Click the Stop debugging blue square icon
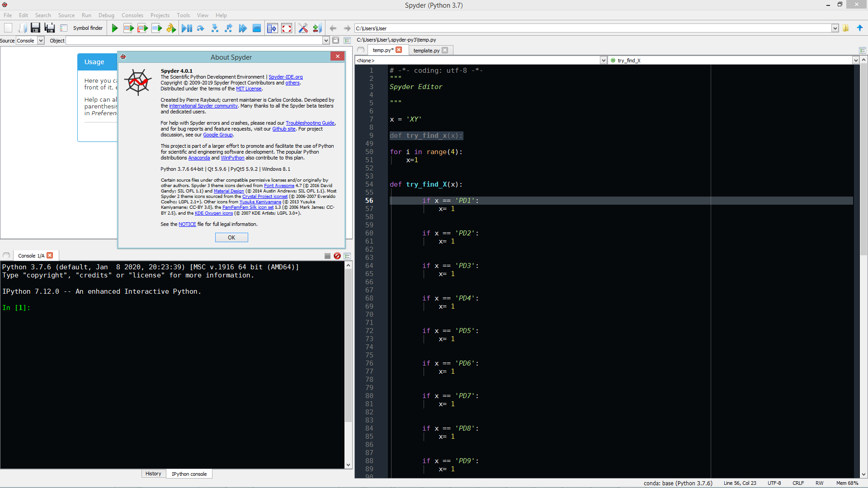 click(x=257, y=28)
